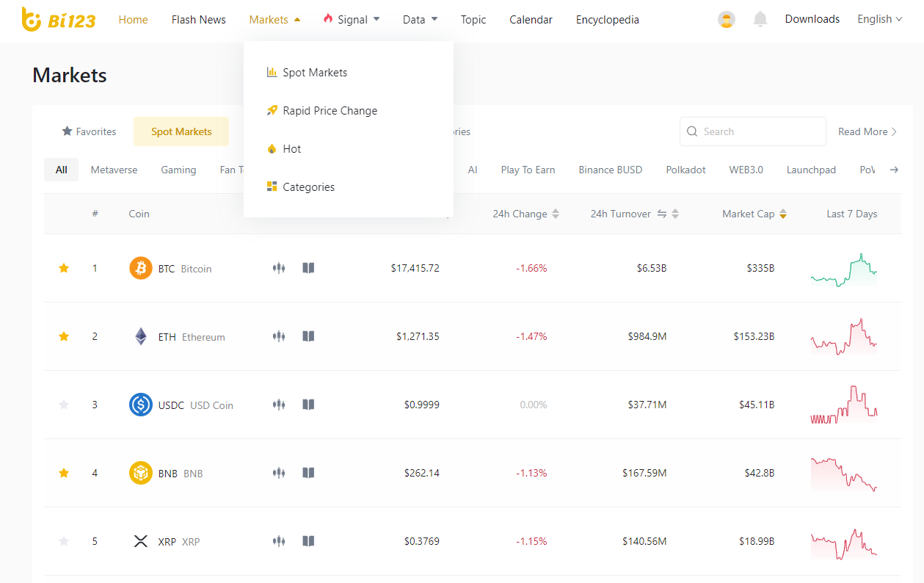Open order book icon for BNB
The height and width of the screenshot is (583, 924).
coord(308,473)
